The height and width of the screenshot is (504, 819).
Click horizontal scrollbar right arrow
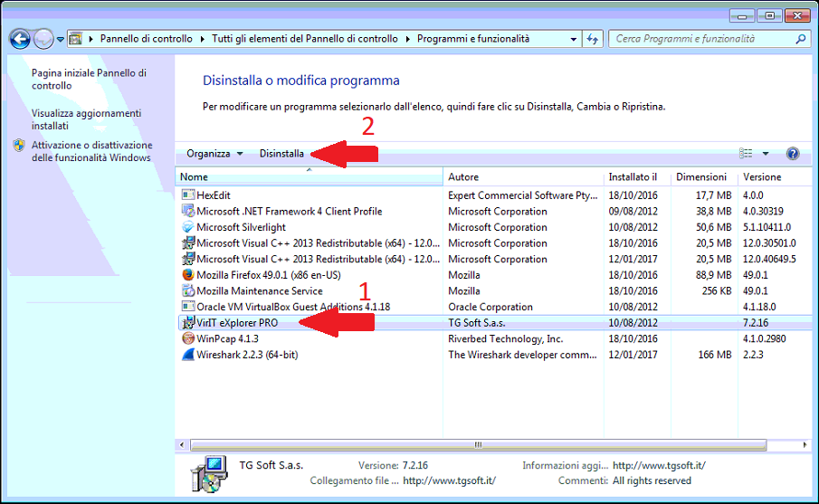pos(805,445)
